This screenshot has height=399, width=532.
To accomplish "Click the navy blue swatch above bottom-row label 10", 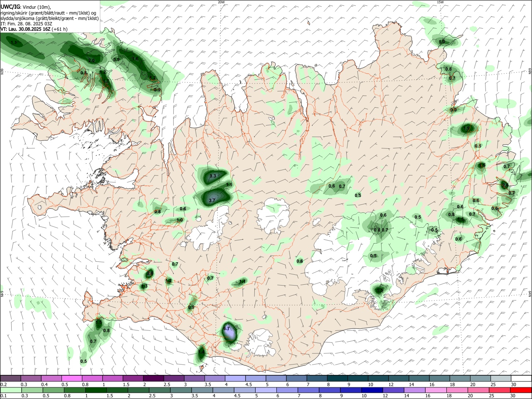I will tap(371, 390).
